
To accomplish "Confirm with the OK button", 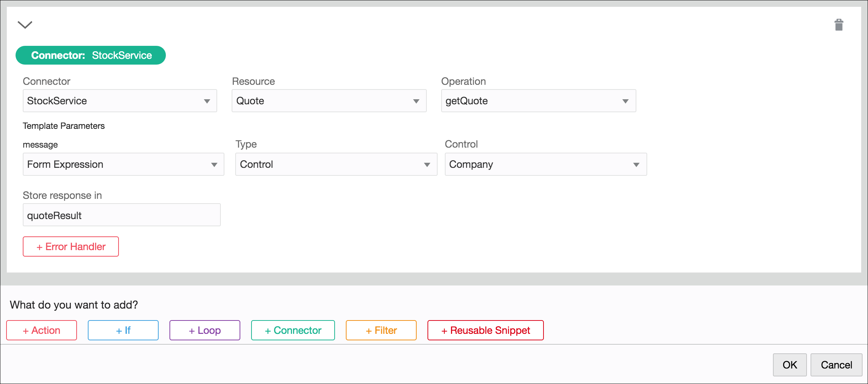I will pos(790,365).
